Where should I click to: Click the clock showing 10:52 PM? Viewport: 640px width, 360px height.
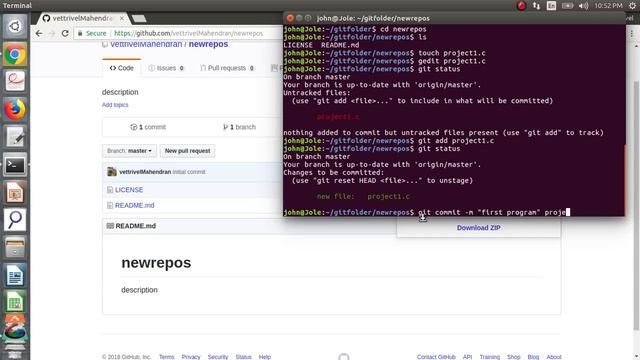(x=608, y=6)
